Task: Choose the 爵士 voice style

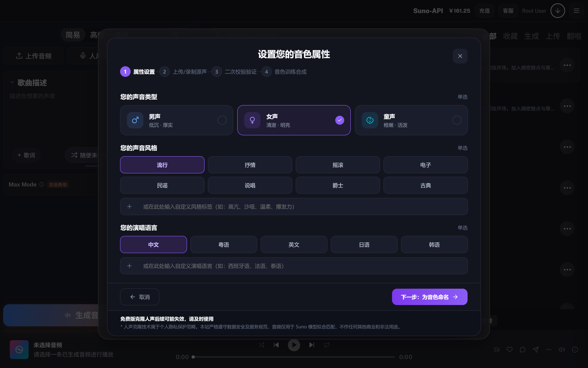Action: click(x=338, y=185)
